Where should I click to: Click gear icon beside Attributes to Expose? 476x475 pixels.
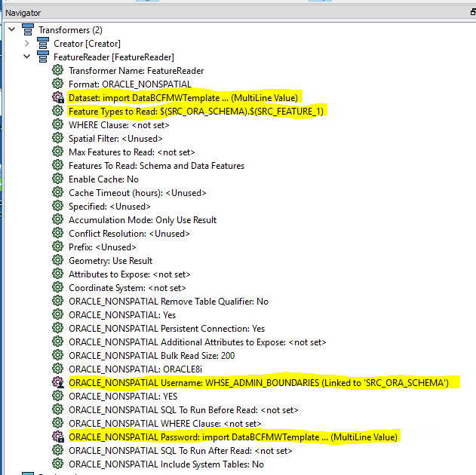pos(57,274)
